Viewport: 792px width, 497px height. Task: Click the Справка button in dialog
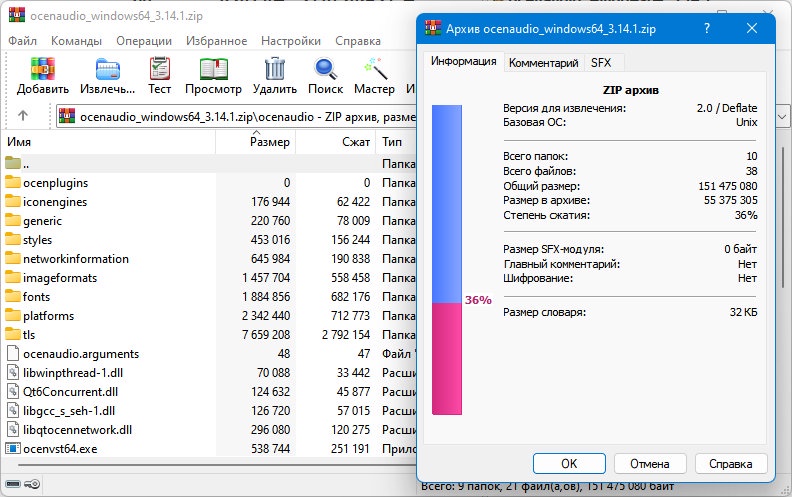click(730, 464)
